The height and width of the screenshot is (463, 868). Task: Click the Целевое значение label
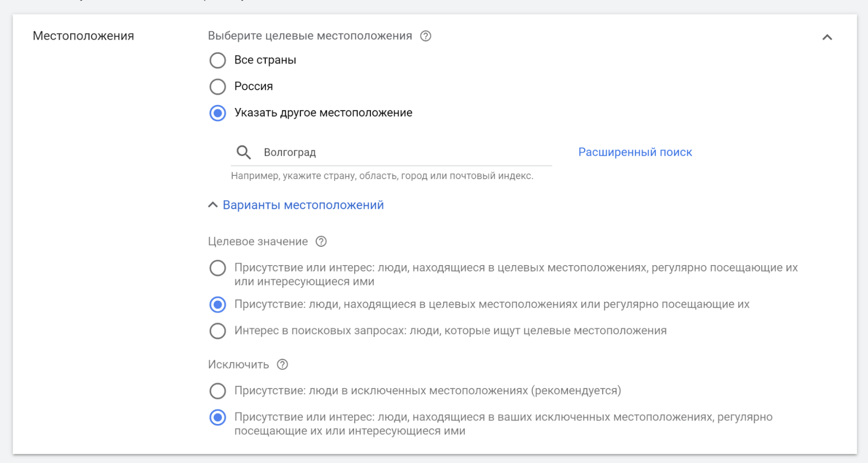(258, 242)
